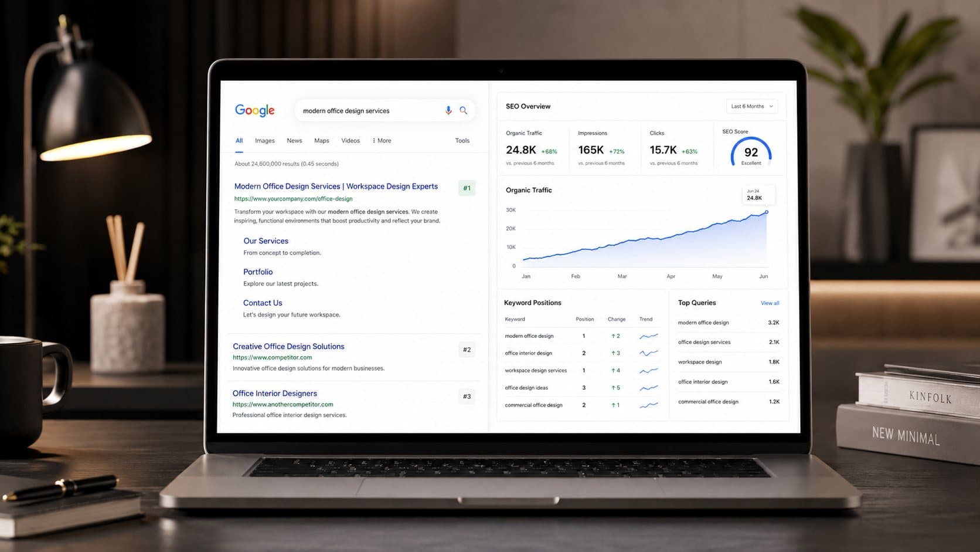Click trend sparkline for office interior design

point(648,353)
